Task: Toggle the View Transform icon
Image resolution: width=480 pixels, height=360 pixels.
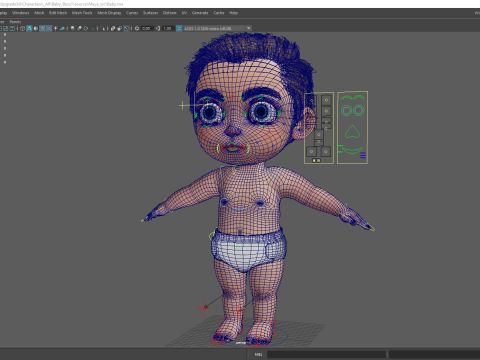Action: coord(179,28)
